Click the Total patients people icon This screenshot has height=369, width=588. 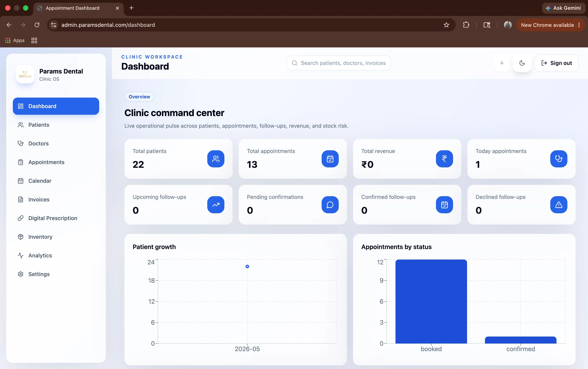[x=216, y=159]
